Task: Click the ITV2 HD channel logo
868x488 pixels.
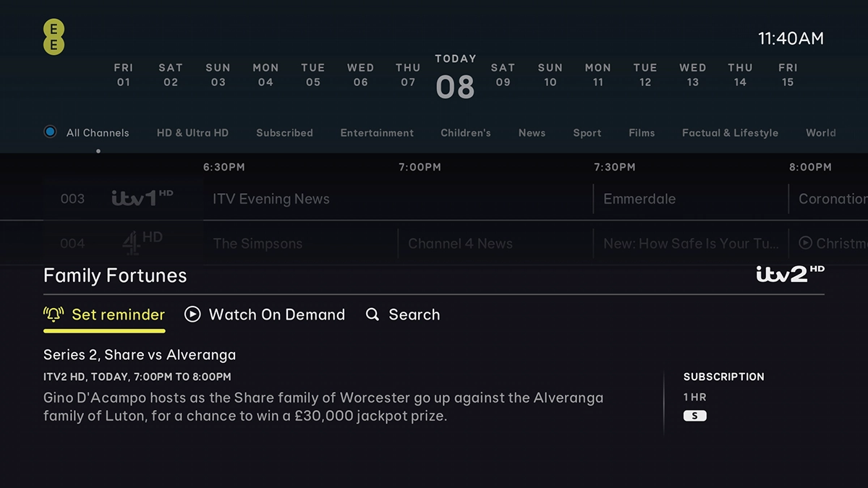Action: 788,273
